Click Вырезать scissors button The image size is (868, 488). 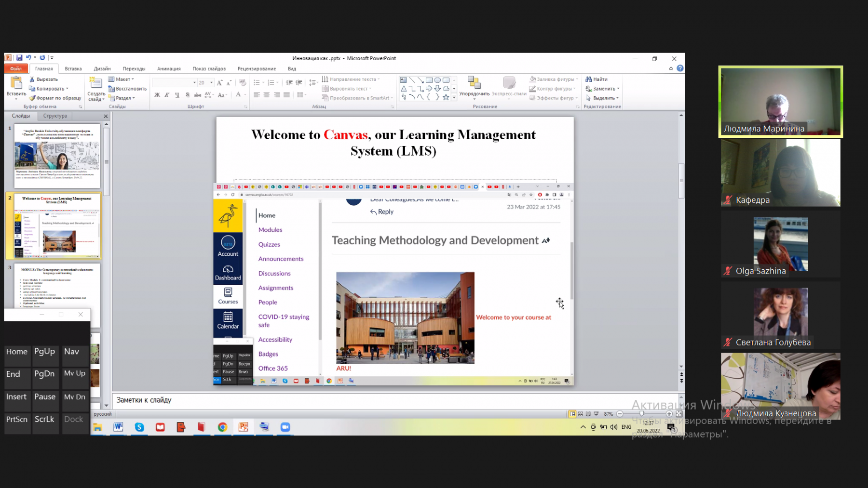(x=43, y=79)
